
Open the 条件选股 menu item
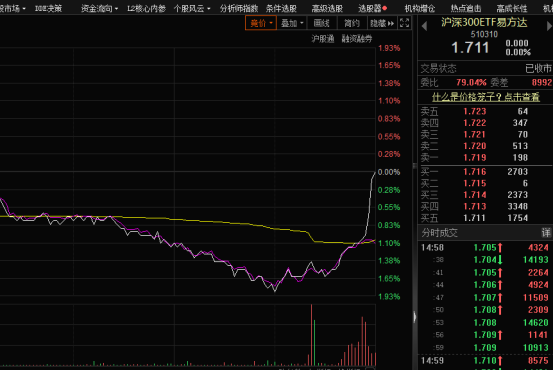click(281, 8)
